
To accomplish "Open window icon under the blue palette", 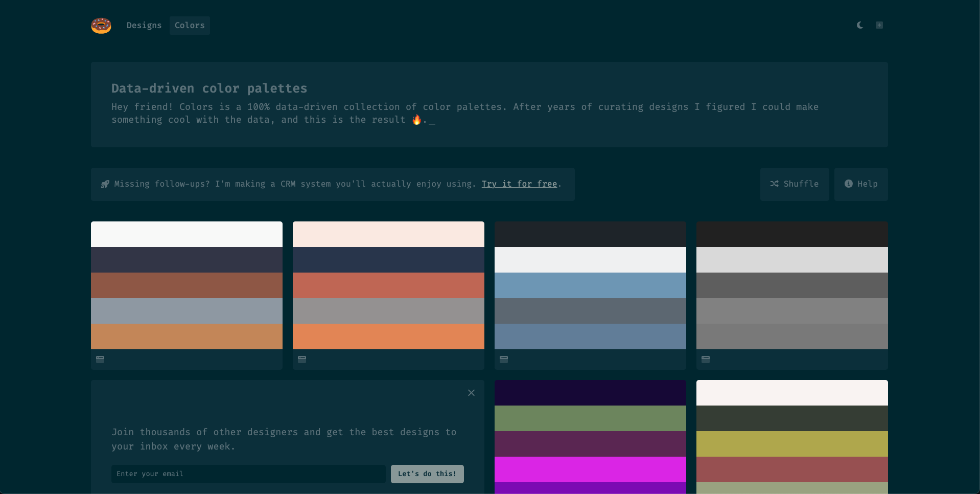I will click(504, 360).
